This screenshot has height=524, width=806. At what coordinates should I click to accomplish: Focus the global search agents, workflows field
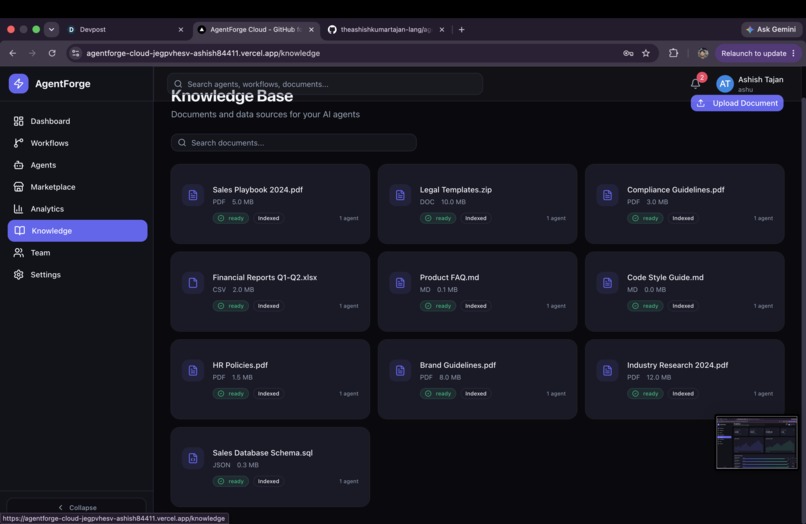325,84
